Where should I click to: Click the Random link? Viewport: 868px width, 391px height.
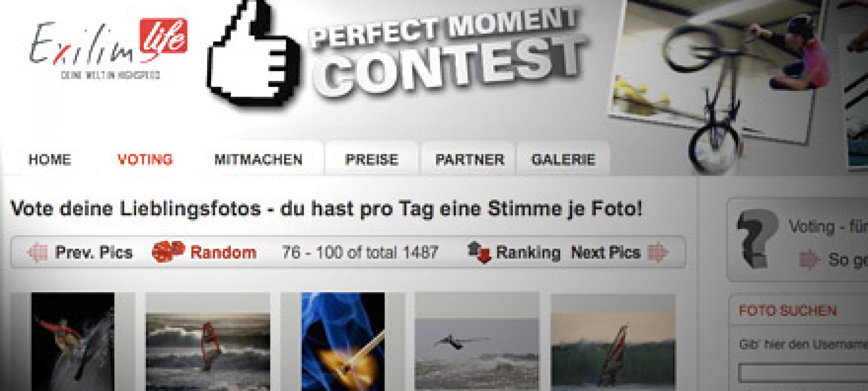pyautogui.click(x=223, y=252)
